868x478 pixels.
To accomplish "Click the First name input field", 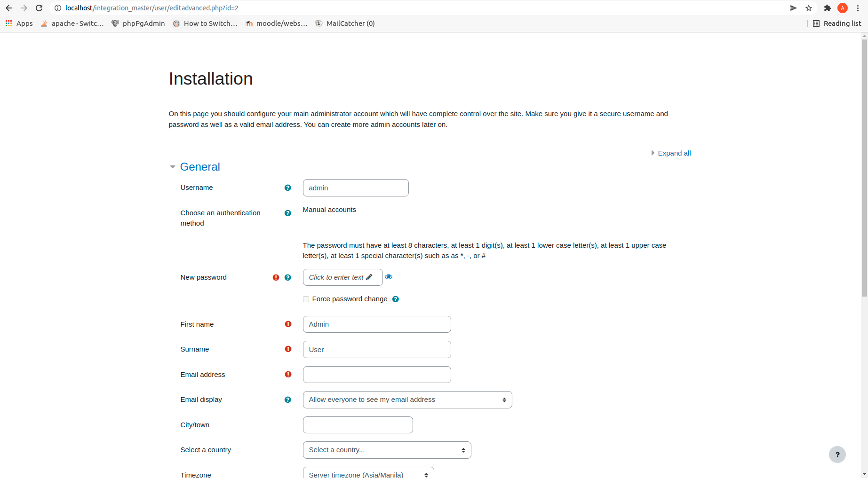I will pos(377,324).
